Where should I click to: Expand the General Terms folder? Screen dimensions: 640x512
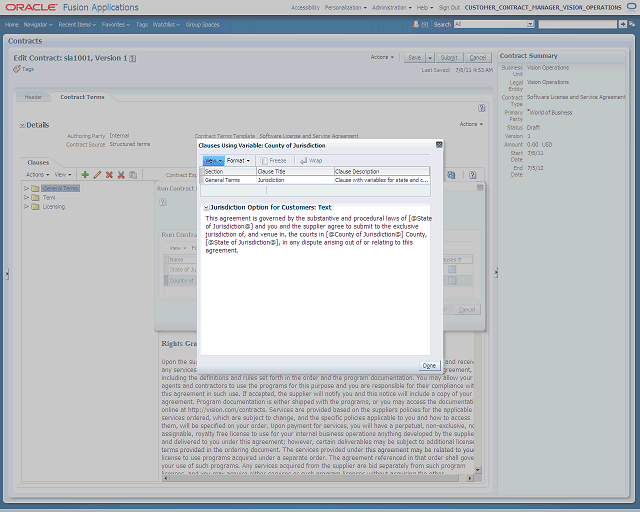pos(26,188)
